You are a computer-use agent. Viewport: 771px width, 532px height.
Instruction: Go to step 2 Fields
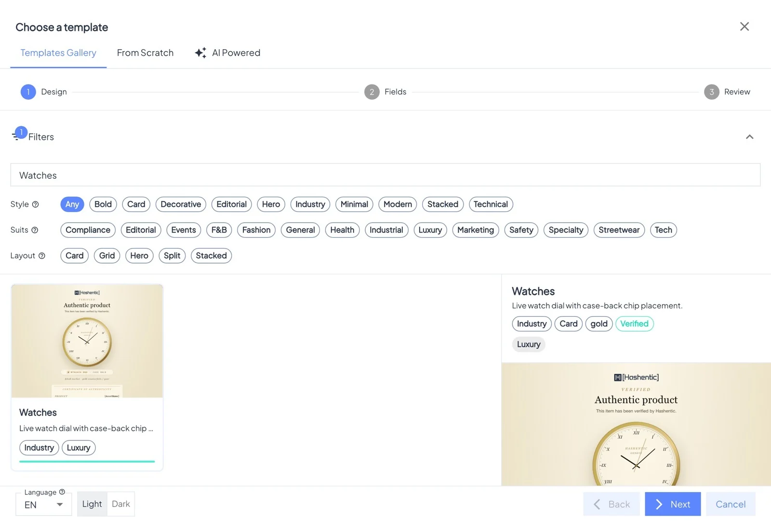[385, 92]
